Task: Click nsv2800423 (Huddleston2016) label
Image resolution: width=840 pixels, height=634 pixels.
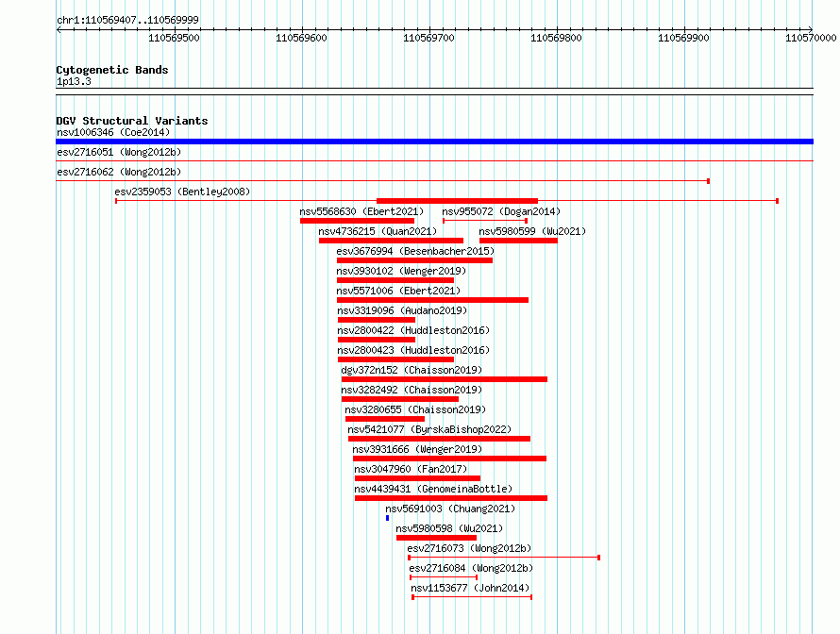Action: [x=413, y=350]
